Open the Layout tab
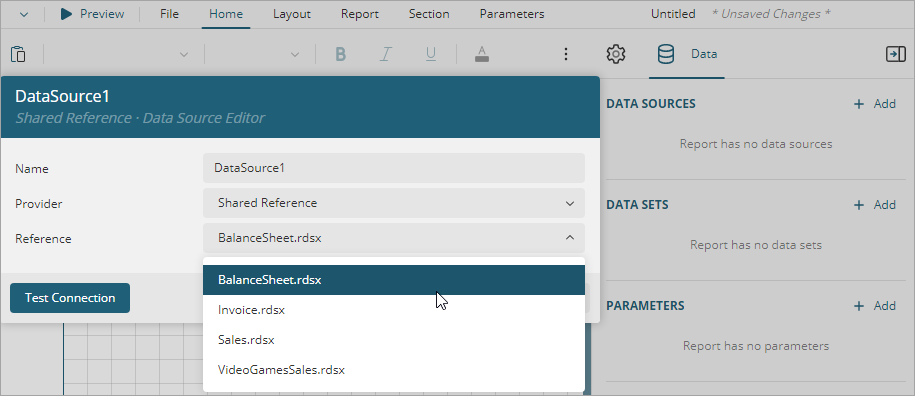 pyautogui.click(x=292, y=14)
